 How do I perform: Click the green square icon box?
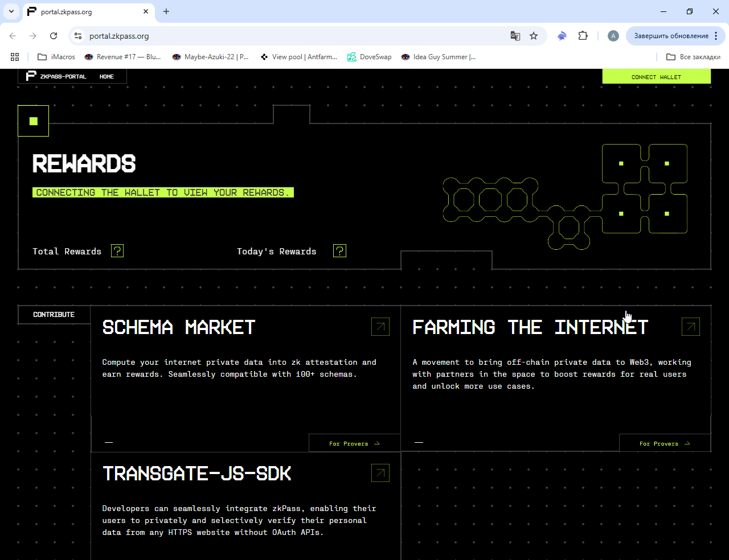click(x=33, y=121)
